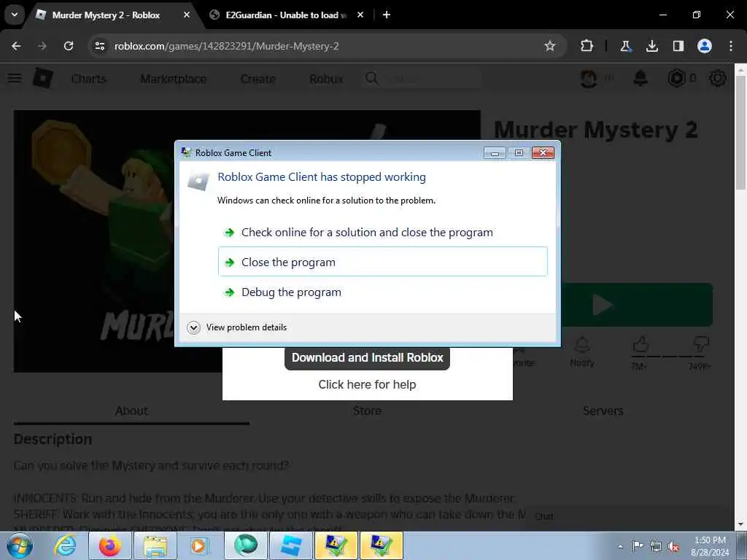This screenshot has height=560, width=747.
Task: Click Download and Install Roblox button
Action: pos(368,357)
